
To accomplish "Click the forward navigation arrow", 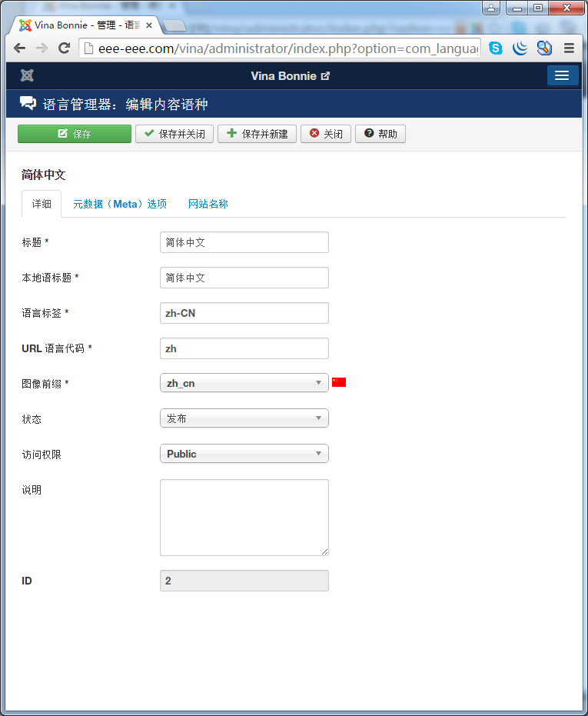I will coord(42,48).
